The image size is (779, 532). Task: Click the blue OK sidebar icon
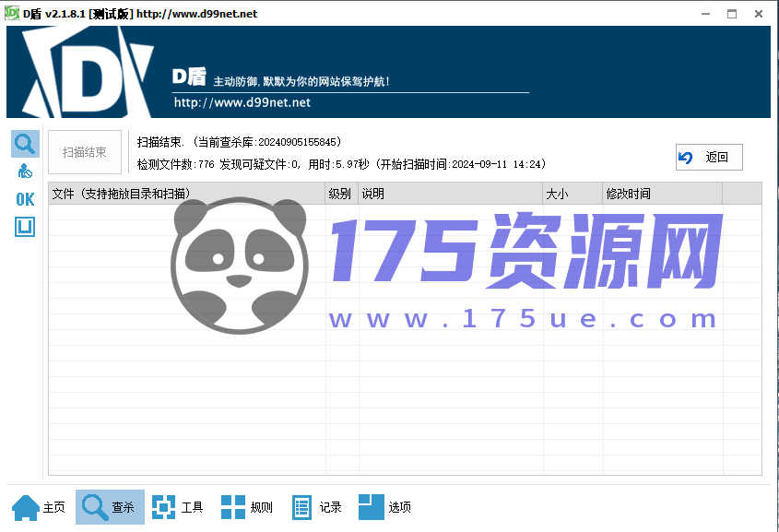[x=25, y=199]
